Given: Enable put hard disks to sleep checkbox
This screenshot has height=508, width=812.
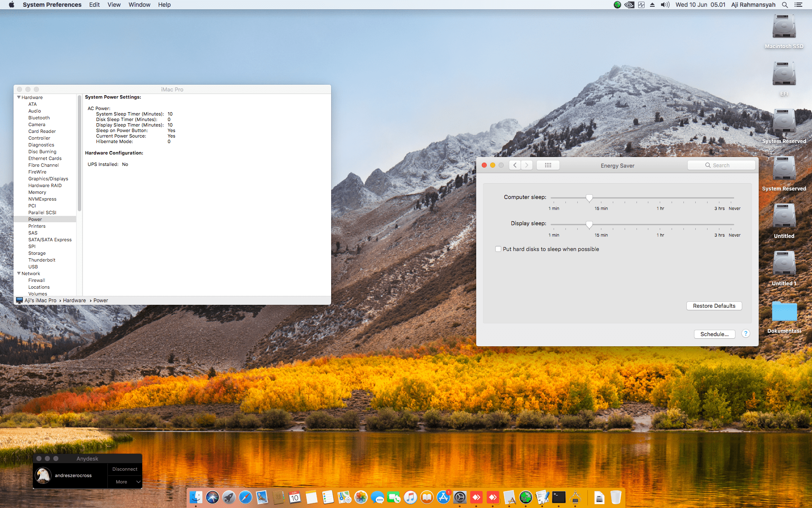Looking at the screenshot, I should (498, 249).
